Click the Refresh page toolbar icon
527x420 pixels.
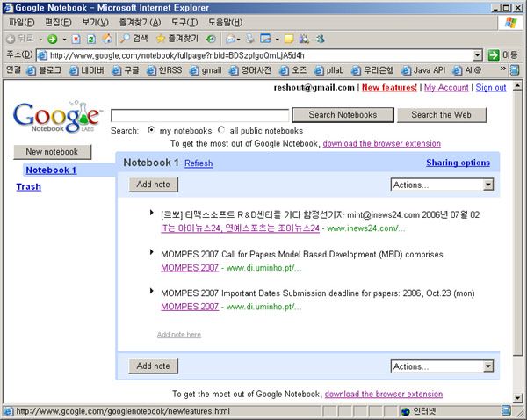click(91, 39)
